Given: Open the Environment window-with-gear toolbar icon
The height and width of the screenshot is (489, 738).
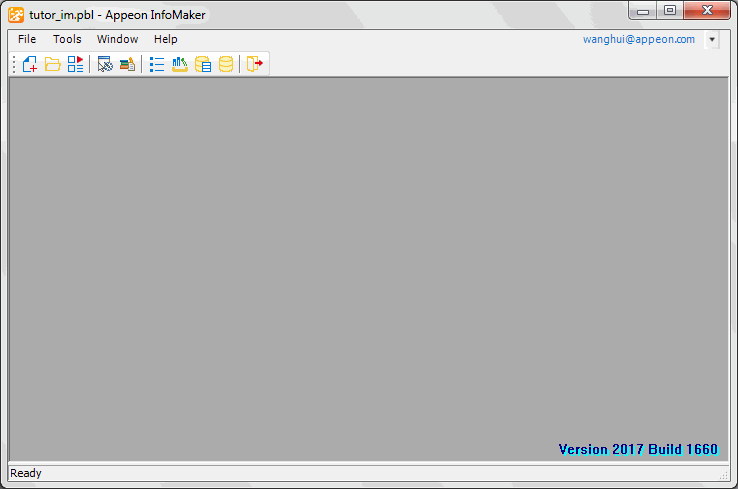Looking at the screenshot, I should coord(105,64).
